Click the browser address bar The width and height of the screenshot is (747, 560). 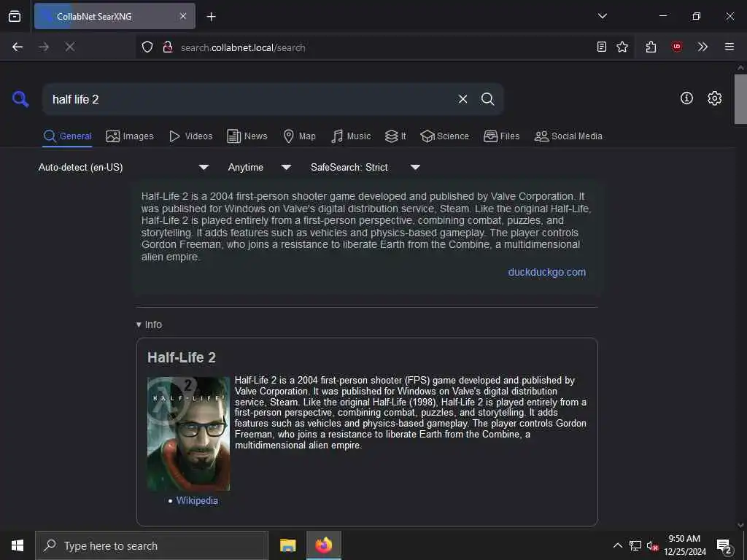pos(386,47)
